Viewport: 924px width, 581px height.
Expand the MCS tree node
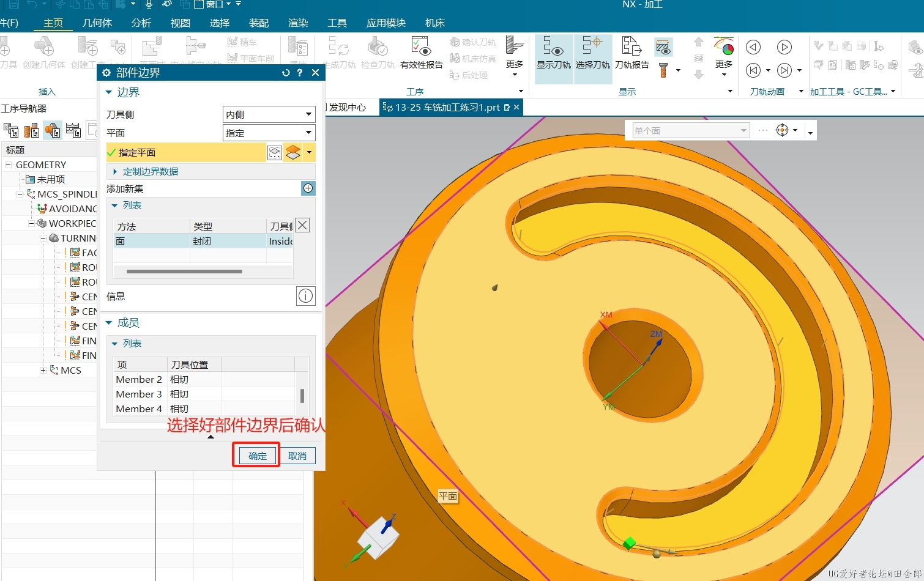tap(43, 370)
